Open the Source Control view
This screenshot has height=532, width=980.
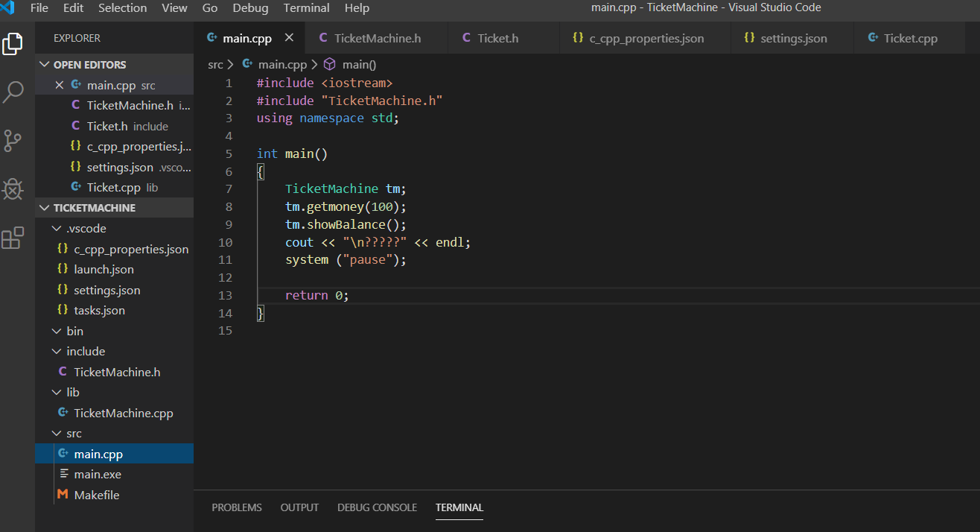[13, 140]
